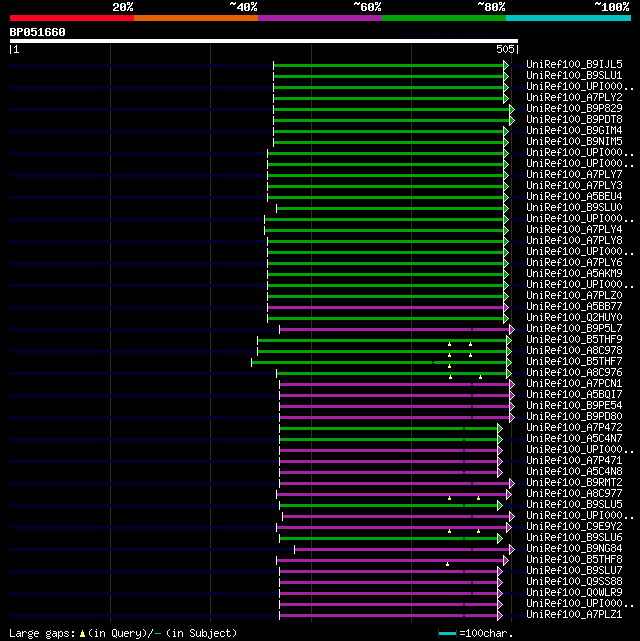640x641 pixels.
Task: Select the UniRef100_B9PD80 label
Action: click(574, 417)
